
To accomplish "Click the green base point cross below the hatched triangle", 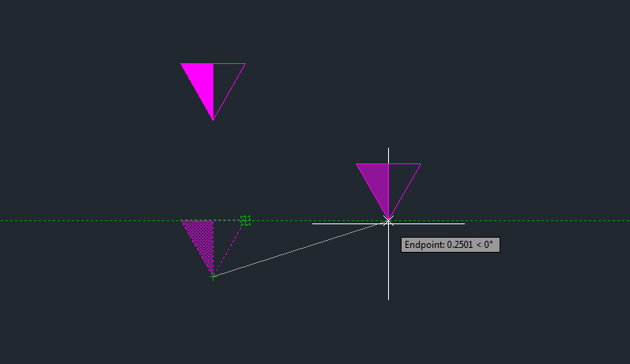I will pos(213,276).
